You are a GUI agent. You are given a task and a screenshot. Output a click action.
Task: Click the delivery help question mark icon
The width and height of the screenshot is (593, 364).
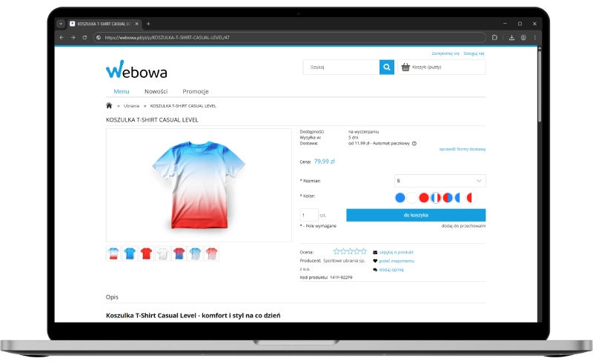414,143
